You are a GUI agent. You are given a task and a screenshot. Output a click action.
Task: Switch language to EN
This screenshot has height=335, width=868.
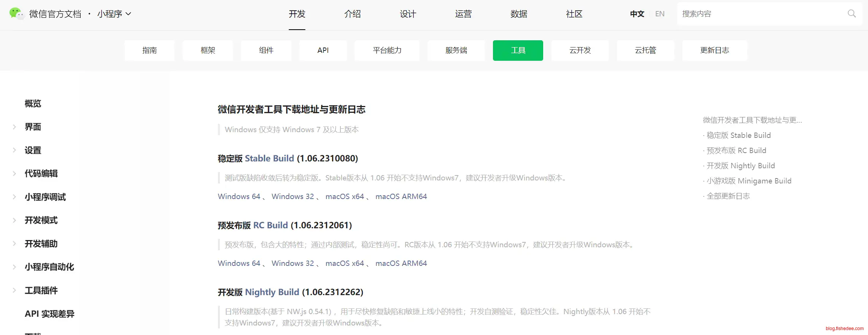click(x=660, y=14)
